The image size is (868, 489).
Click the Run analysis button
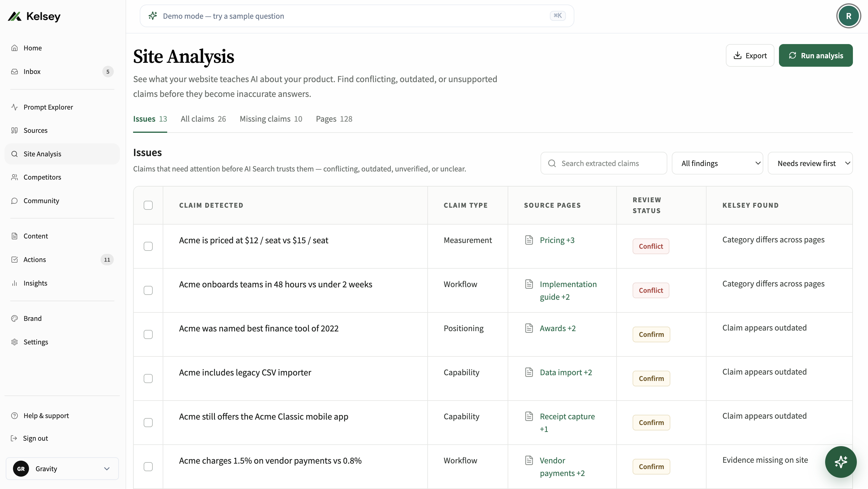pos(815,55)
